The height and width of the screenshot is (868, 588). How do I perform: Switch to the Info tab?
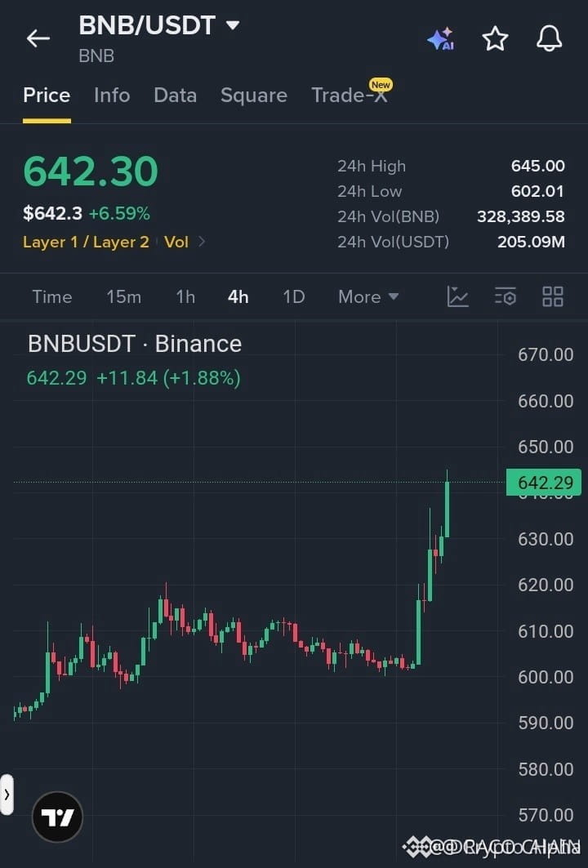pos(112,96)
